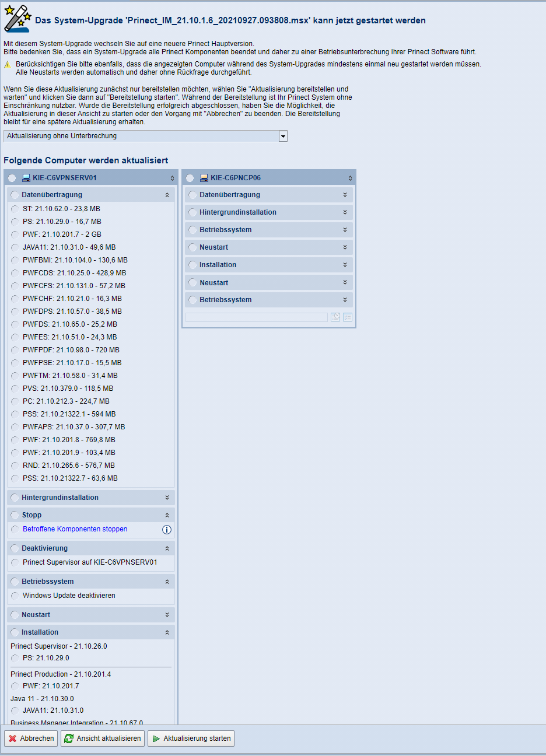Click the yellow warning triangle icon
The image size is (546, 756).
[x=8, y=65]
